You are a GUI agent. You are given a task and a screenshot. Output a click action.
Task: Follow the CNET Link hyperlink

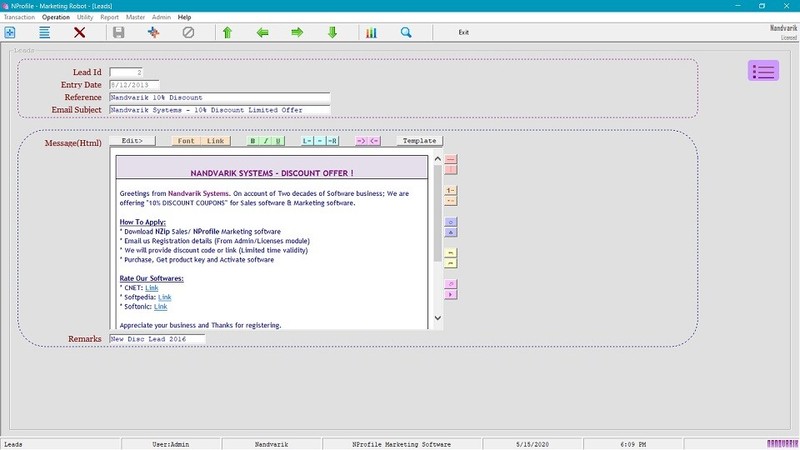click(152, 288)
